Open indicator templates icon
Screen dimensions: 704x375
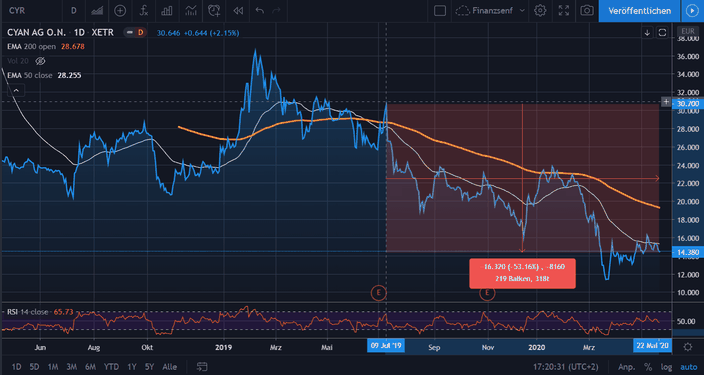191,10
